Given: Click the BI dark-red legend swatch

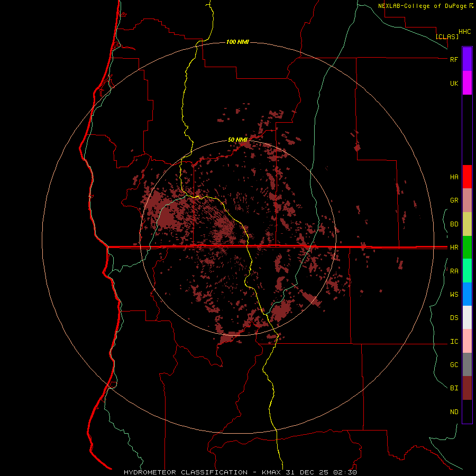Looking at the screenshot, I should click(467, 388).
